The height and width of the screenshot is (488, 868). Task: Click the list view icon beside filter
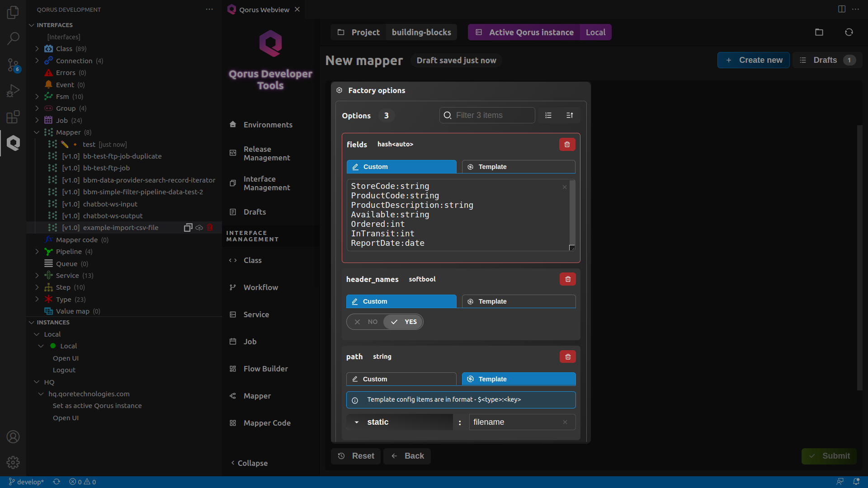pyautogui.click(x=548, y=115)
